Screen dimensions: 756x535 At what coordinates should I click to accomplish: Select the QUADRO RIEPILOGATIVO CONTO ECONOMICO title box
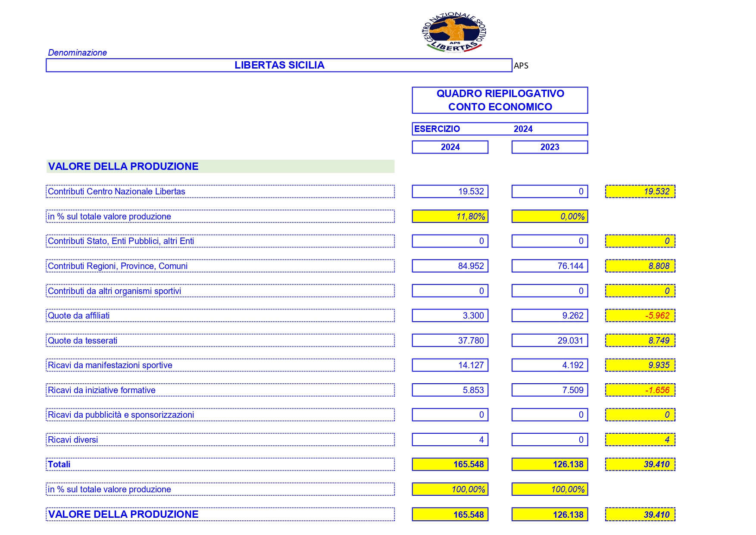[x=500, y=100]
